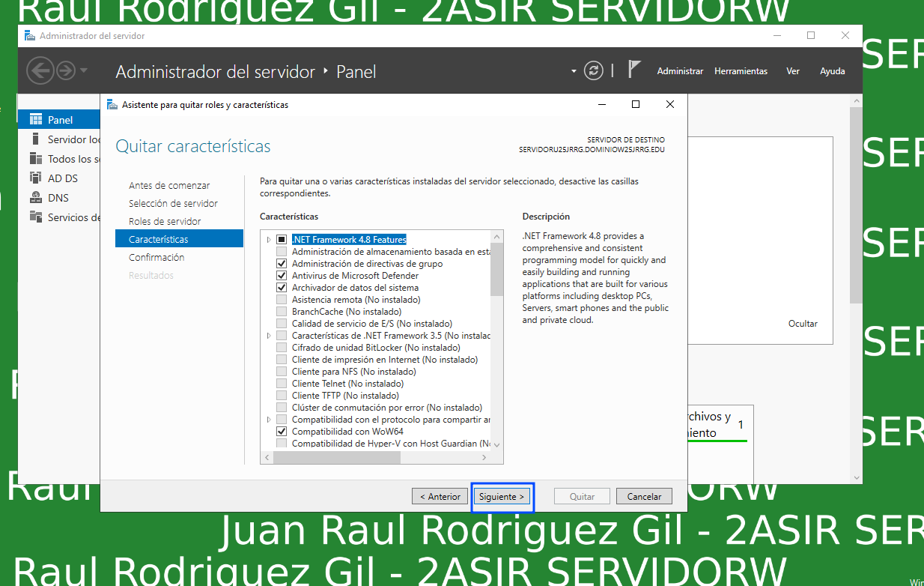The width and height of the screenshot is (924, 586).
Task: Click the Server Manager title bar icon
Action: (x=29, y=35)
